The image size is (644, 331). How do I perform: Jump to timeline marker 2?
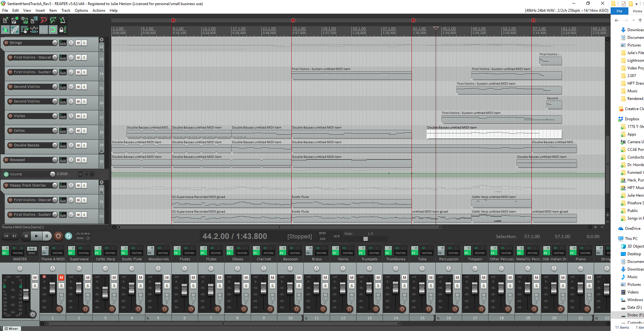tap(293, 20)
